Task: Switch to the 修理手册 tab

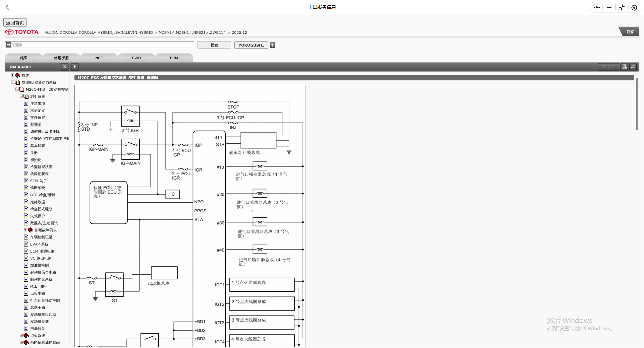Action: tap(61, 58)
